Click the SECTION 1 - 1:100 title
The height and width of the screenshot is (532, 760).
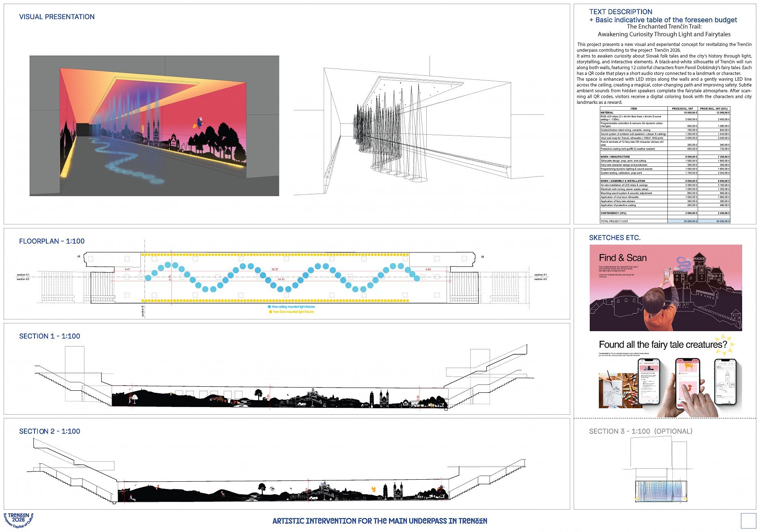(50, 336)
